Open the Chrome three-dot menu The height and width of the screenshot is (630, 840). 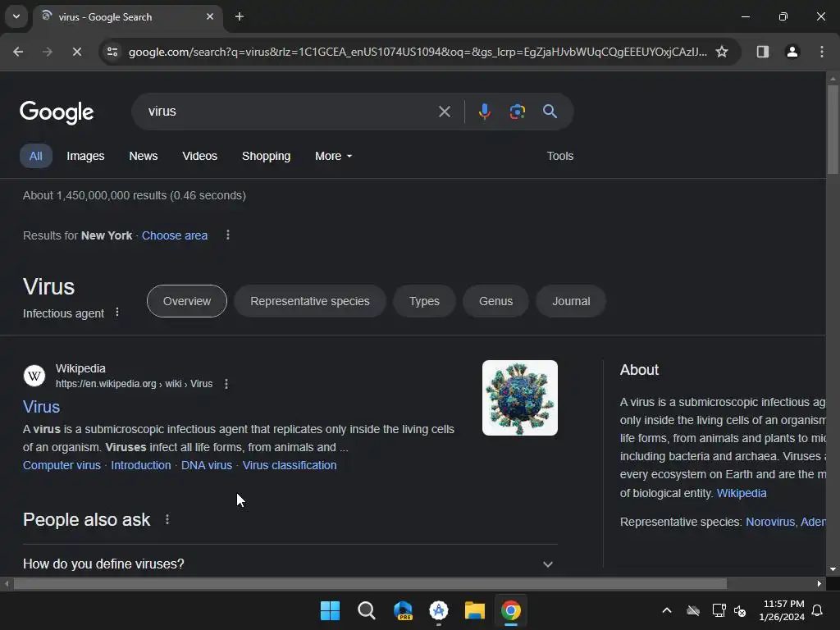coord(822,52)
